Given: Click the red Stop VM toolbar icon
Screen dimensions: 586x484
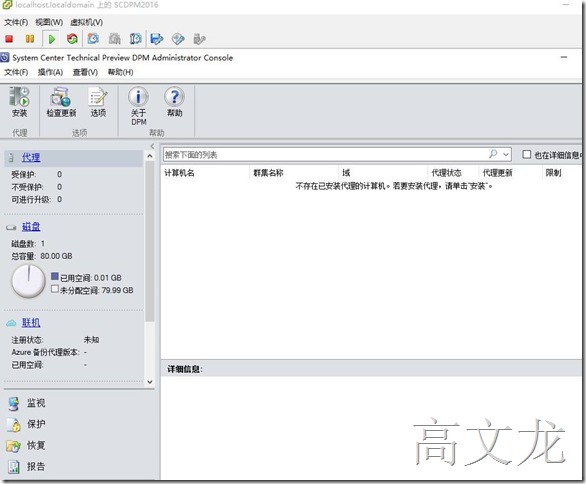Looking at the screenshot, I should click(9, 39).
